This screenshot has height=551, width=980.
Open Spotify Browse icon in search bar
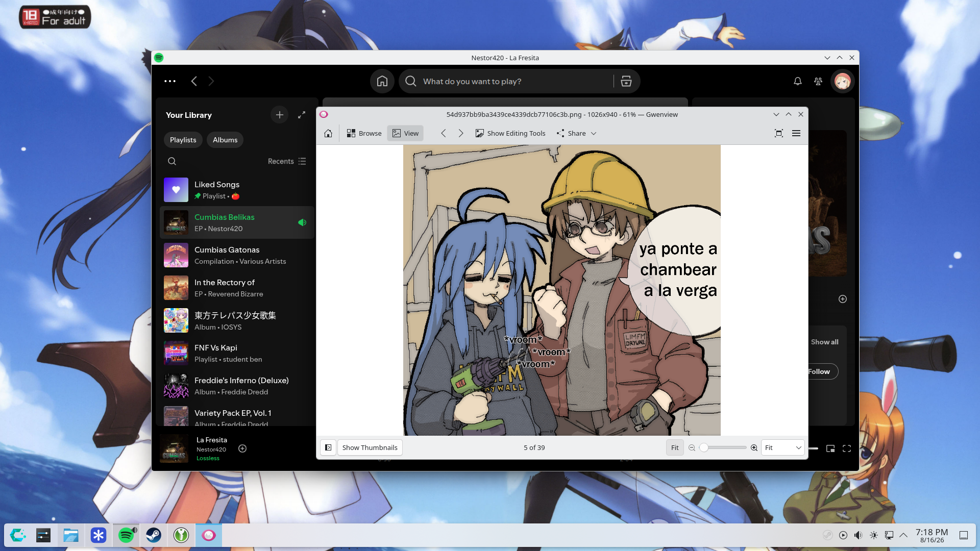pyautogui.click(x=626, y=81)
